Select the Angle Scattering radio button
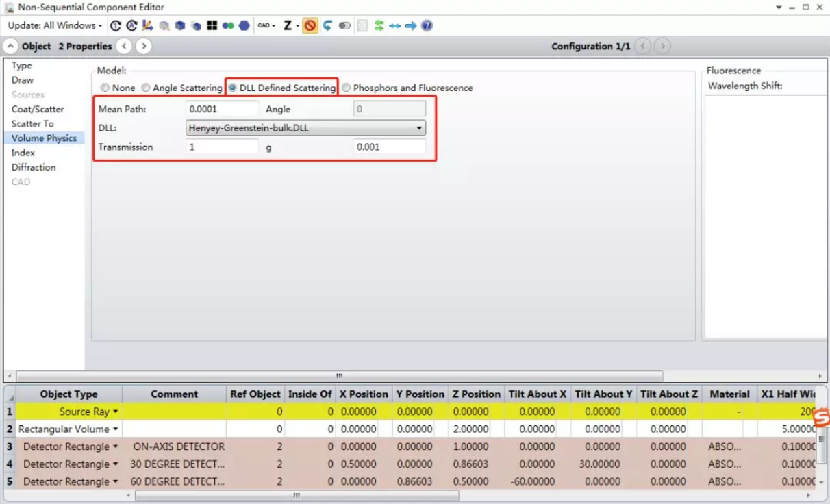 [x=146, y=88]
